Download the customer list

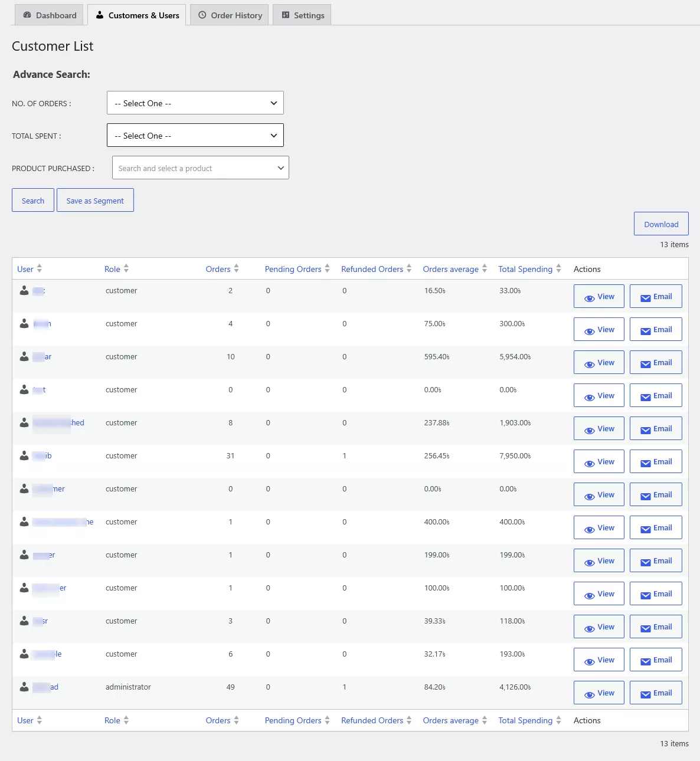pyautogui.click(x=661, y=224)
